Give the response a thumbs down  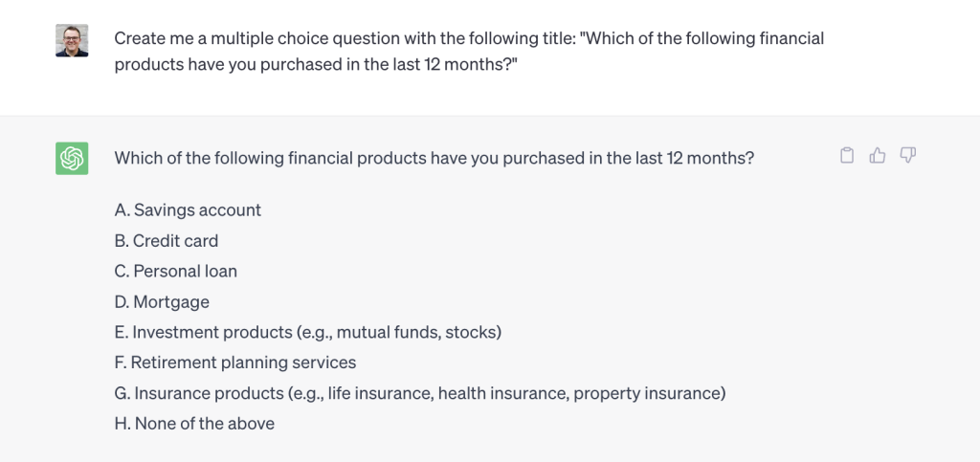(x=907, y=156)
